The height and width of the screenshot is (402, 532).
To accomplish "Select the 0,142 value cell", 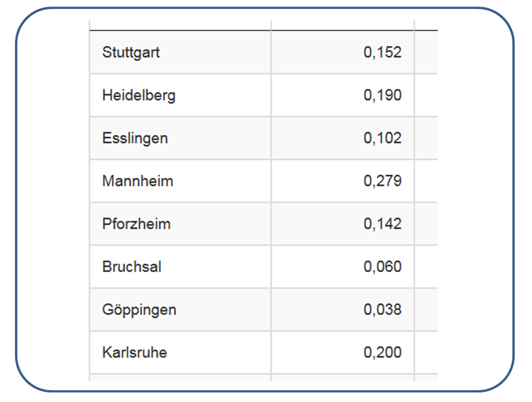I will tap(343, 224).
